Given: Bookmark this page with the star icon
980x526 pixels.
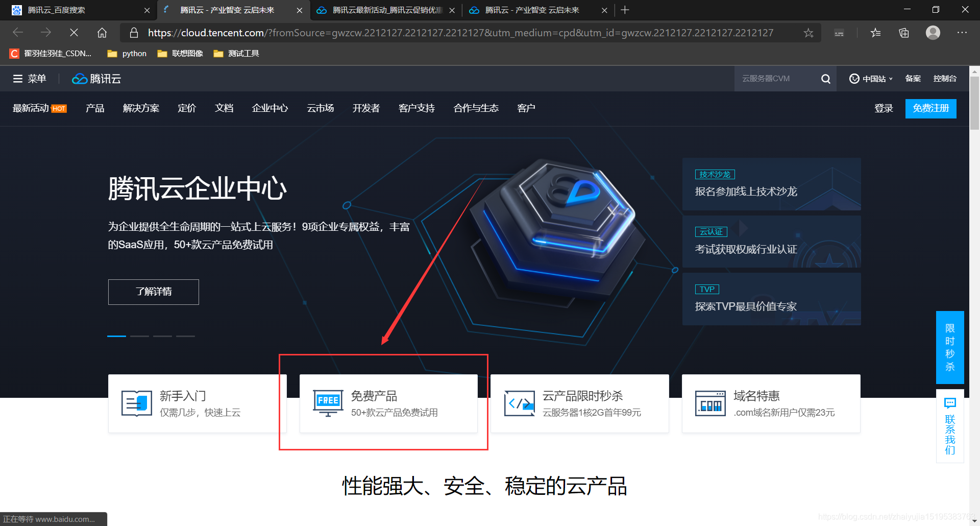Looking at the screenshot, I should 808,33.
